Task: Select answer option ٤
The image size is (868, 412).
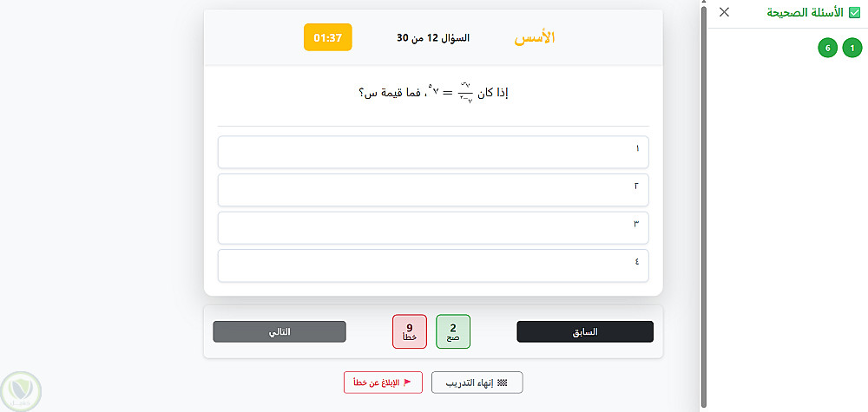Action: click(433, 265)
